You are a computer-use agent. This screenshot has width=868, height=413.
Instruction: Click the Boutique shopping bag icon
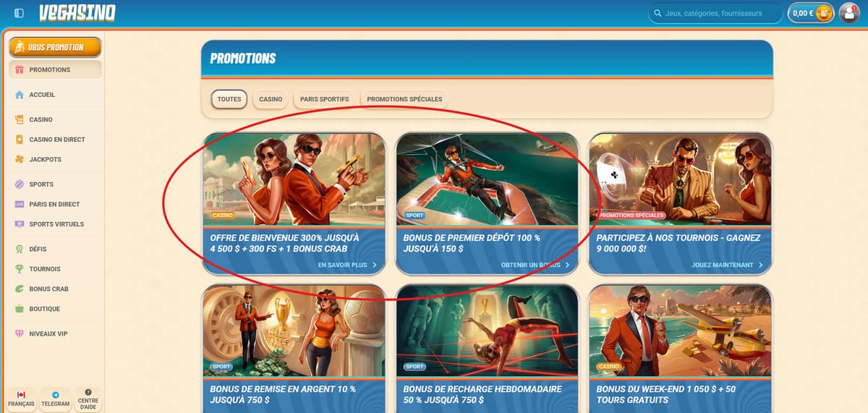tap(20, 309)
